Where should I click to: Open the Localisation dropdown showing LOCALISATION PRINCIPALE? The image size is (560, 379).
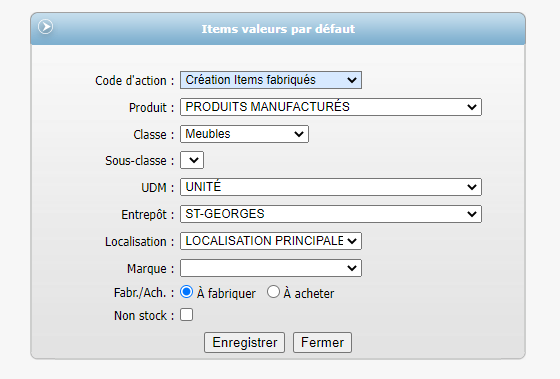click(271, 241)
